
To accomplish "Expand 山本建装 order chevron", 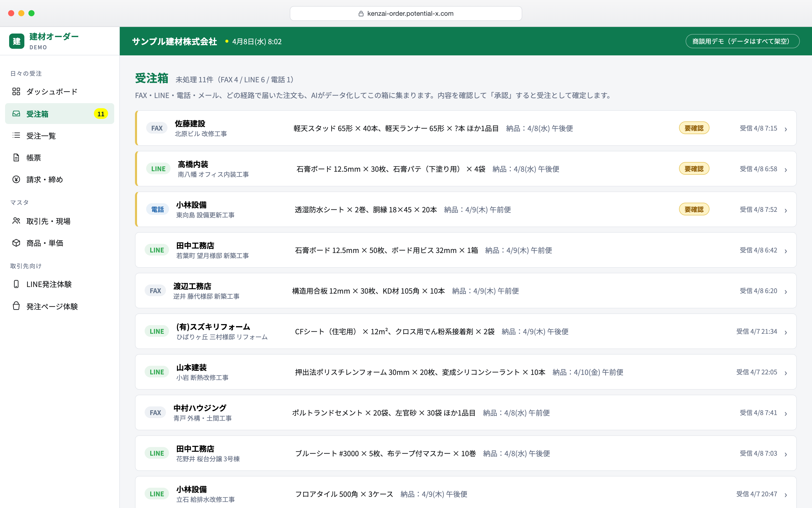I will pos(786,373).
